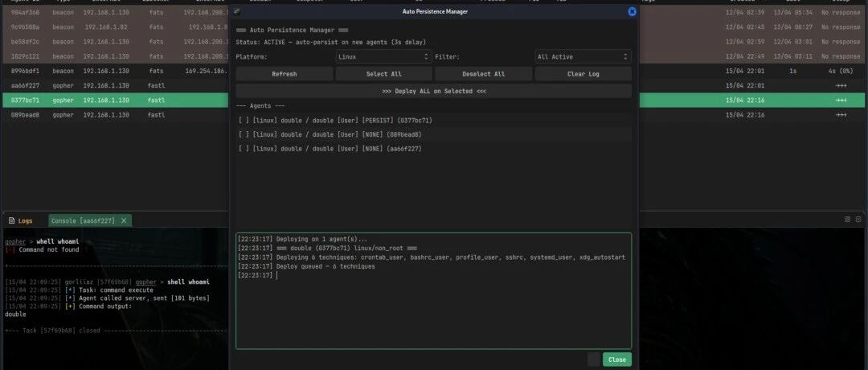Click the close panel icon in bottom pane
Screen dimensions: 868x370
pos(858,220)
